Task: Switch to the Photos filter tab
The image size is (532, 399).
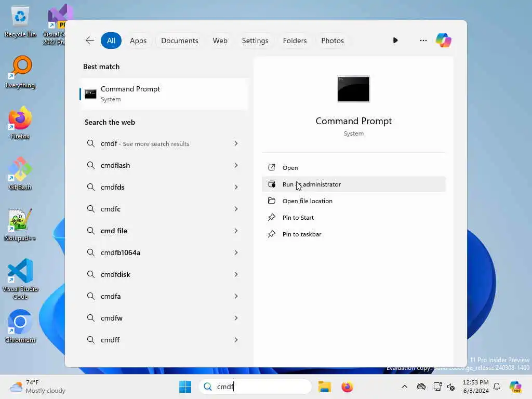Action: (x=332, y=41)
